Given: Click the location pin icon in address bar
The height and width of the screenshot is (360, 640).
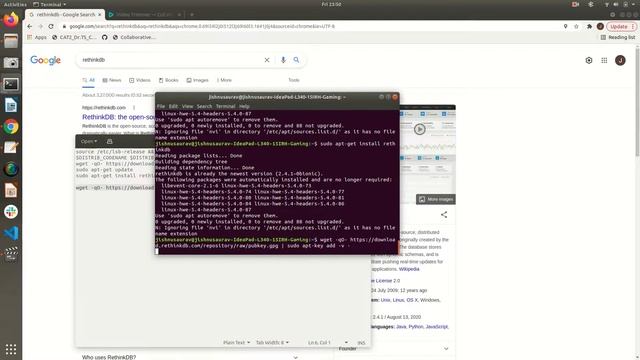Looking at the screenshot, I should [x=565, y=26].
